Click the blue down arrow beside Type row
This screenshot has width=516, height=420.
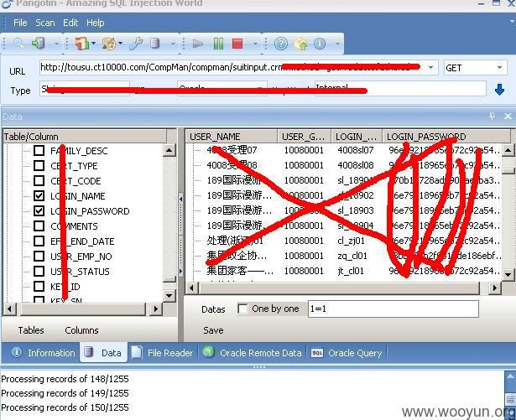point(499,90)
